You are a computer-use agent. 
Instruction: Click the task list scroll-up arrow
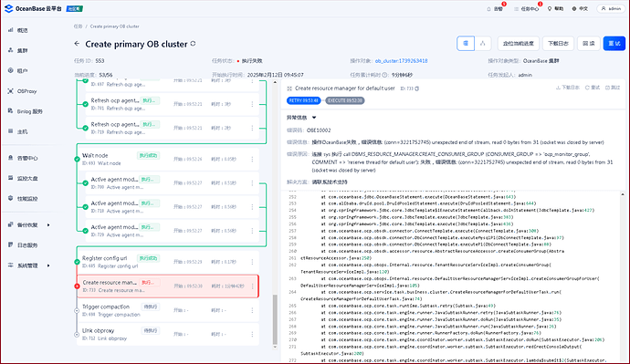275,82
